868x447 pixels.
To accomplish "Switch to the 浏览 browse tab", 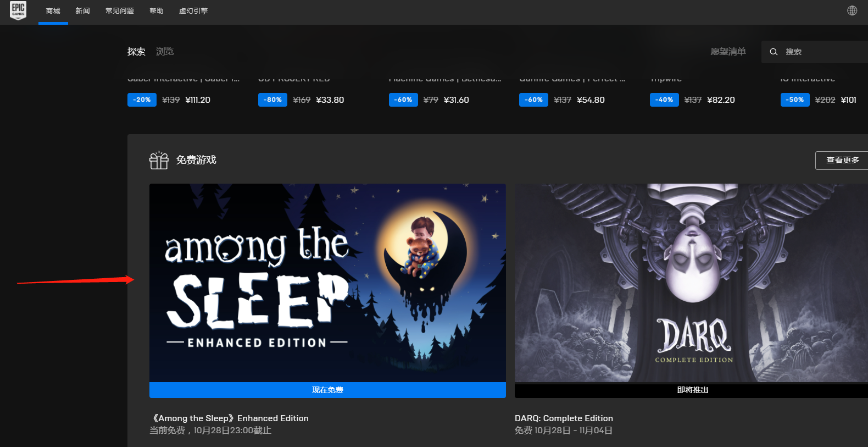I will click(x=165, y=52).
